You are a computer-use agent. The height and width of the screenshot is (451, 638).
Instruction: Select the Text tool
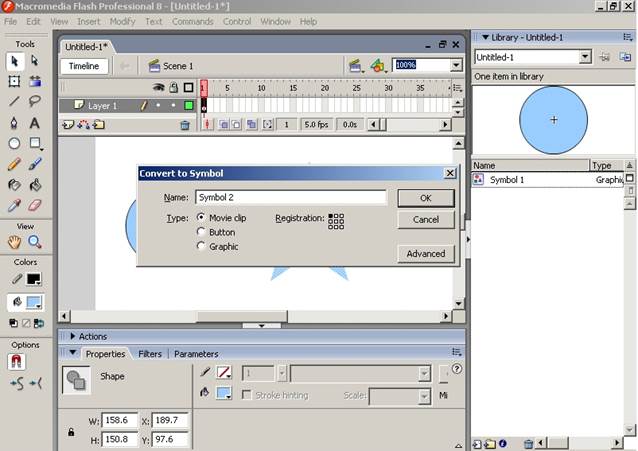coord(35,123)
